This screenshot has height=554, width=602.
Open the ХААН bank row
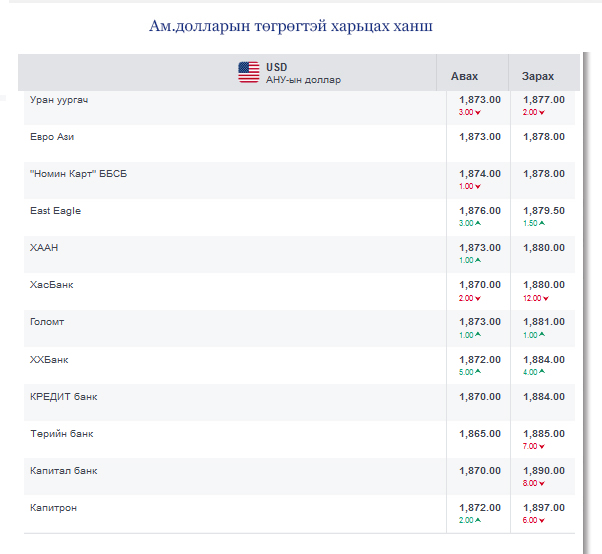pos(45,247)
